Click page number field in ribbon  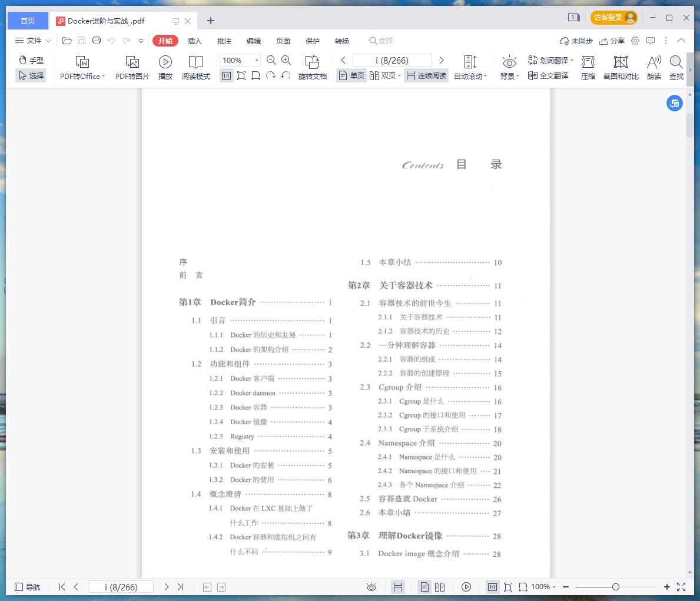tap(392, 60)
